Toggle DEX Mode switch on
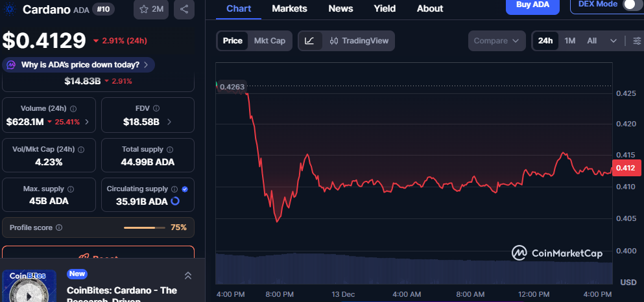This screenshot has width=644, height=302. (x=628, y=5)
